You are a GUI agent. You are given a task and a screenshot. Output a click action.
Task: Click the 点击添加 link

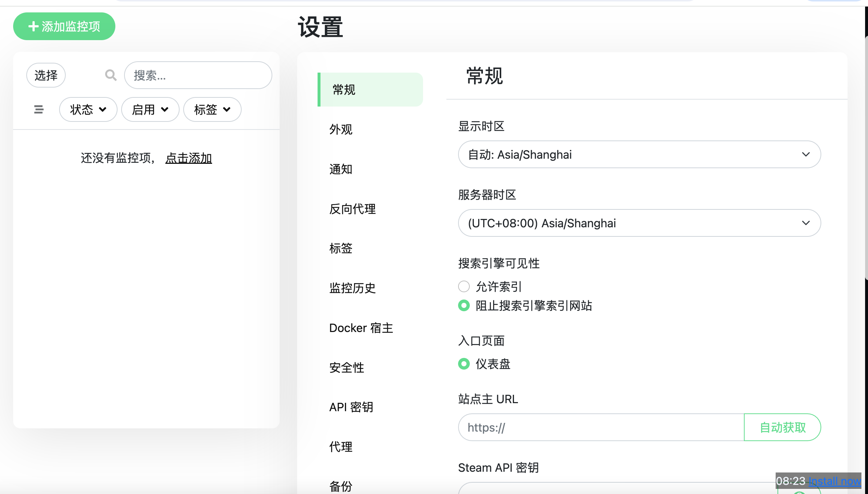pos(189,158)
